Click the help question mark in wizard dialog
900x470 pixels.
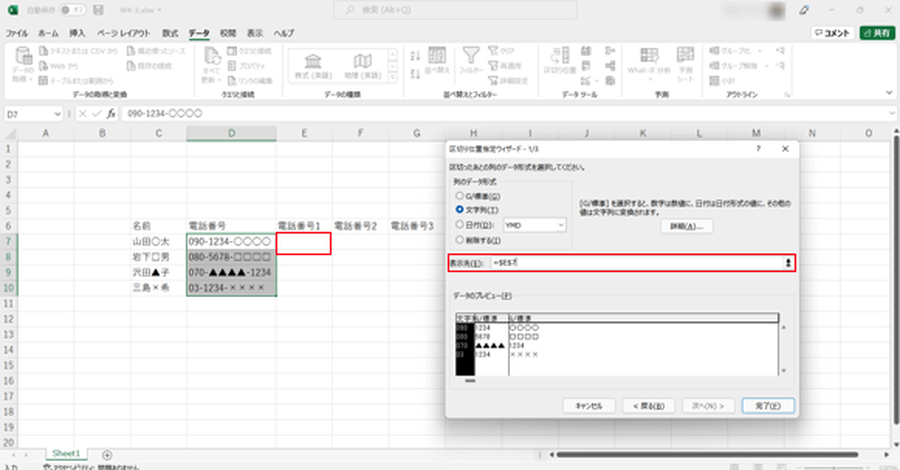click(758, 149)
